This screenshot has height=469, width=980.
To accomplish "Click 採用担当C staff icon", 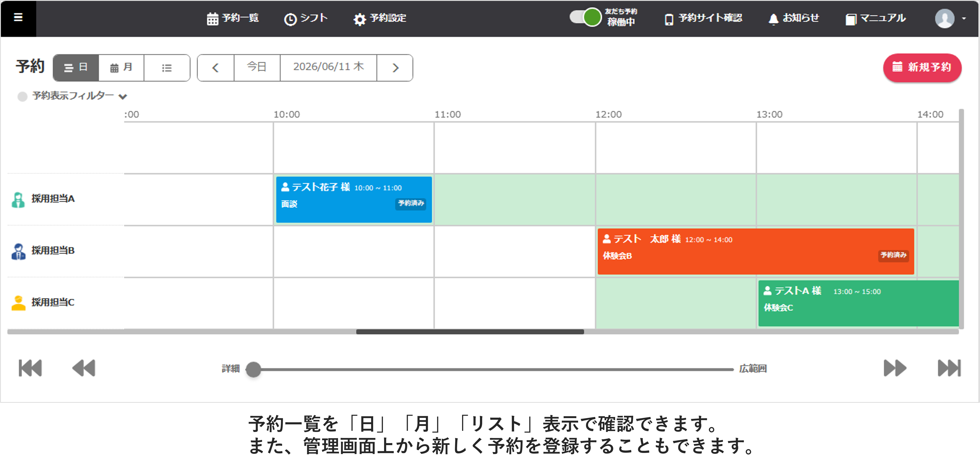I will (x=18, y=303).
